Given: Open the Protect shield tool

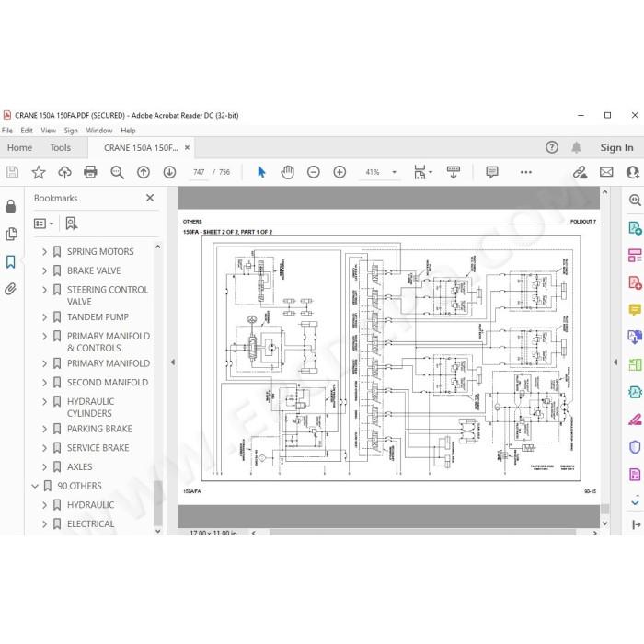Looking at the screenshot, I should coord(635,447).
